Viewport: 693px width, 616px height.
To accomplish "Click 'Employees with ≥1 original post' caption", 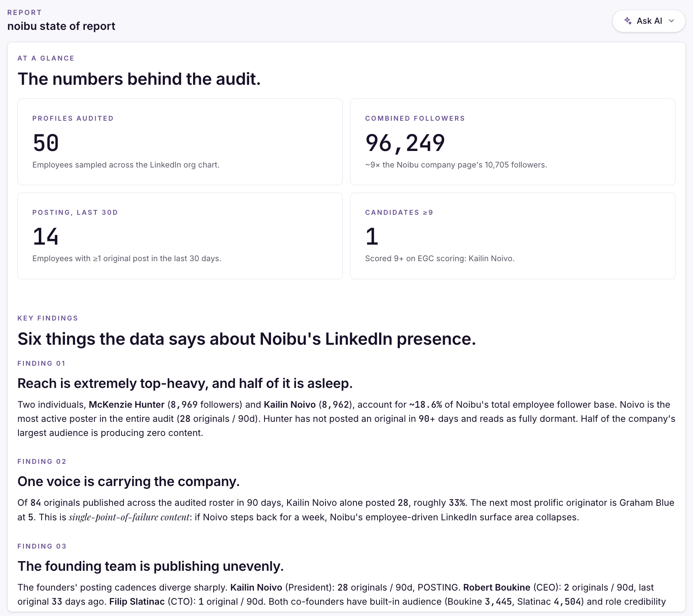I will 127,258.
